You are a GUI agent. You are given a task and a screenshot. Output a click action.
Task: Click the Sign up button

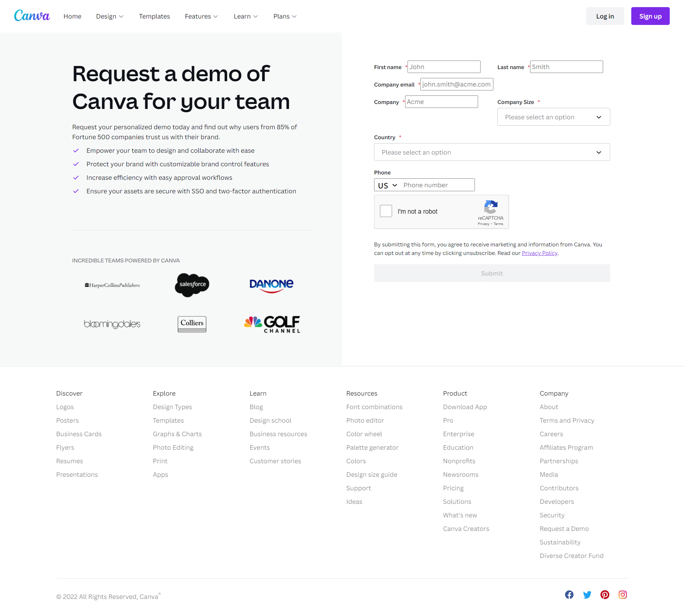(x=650, y=16)
